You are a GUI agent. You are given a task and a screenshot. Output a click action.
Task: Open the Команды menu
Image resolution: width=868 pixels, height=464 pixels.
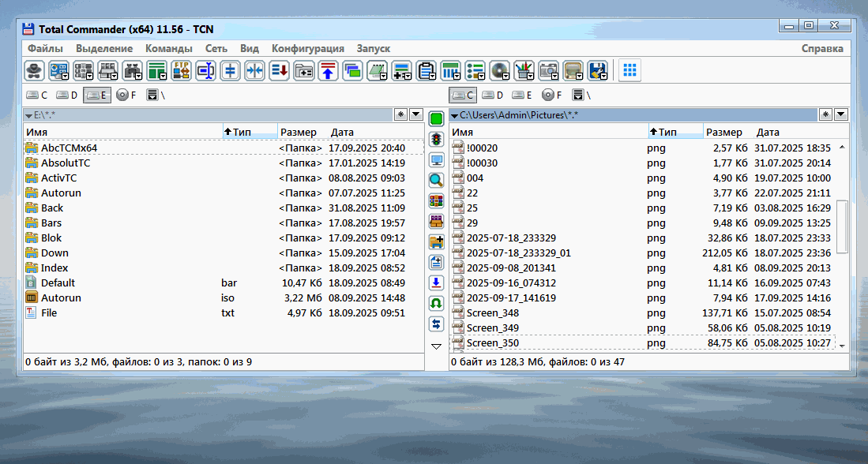(169, 49)
